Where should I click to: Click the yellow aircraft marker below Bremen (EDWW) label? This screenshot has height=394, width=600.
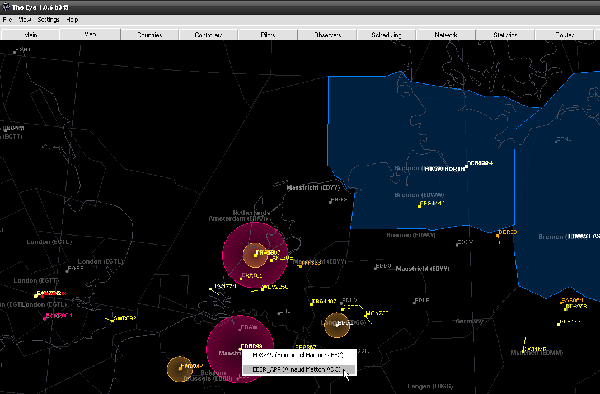tap(420, 206)
